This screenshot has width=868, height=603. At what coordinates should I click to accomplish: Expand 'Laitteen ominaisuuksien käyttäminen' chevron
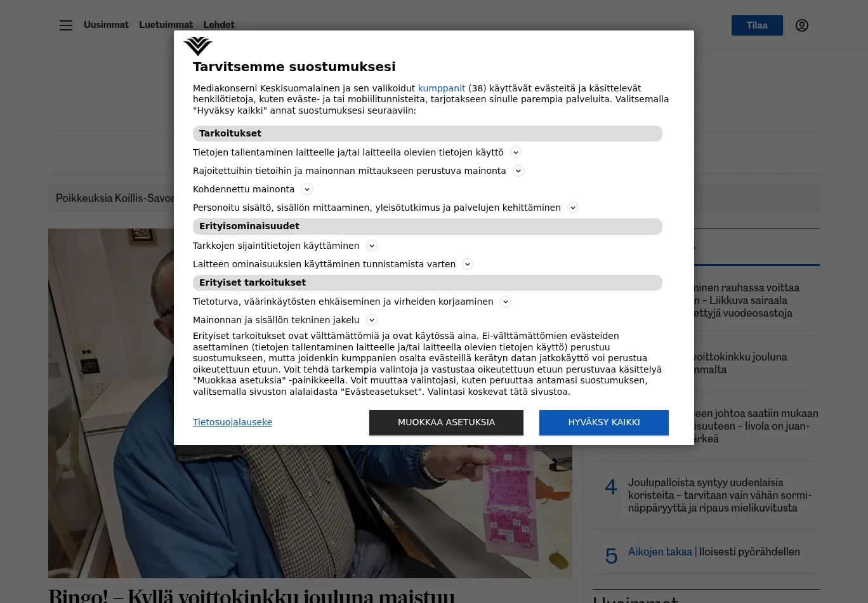pos(468,264)
